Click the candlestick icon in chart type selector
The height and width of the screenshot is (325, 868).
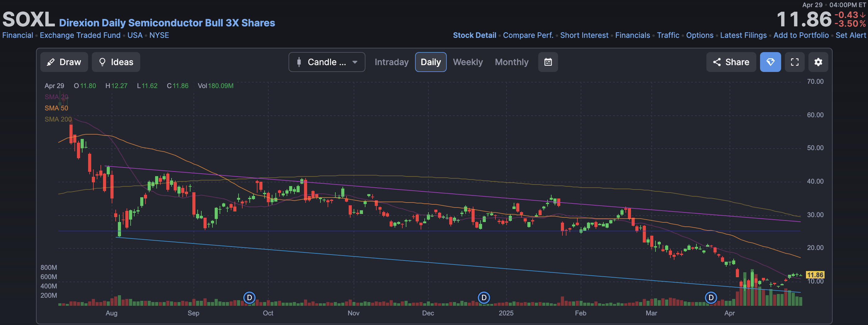tap(299, 62)
